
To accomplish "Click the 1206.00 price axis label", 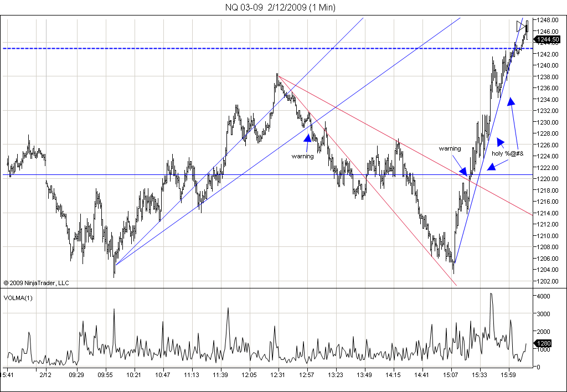I will point(548,259).
